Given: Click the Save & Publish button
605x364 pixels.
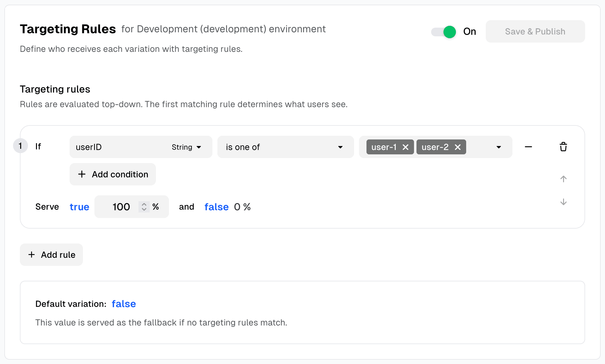Looking at the screenshot, I should click(535, 32).
